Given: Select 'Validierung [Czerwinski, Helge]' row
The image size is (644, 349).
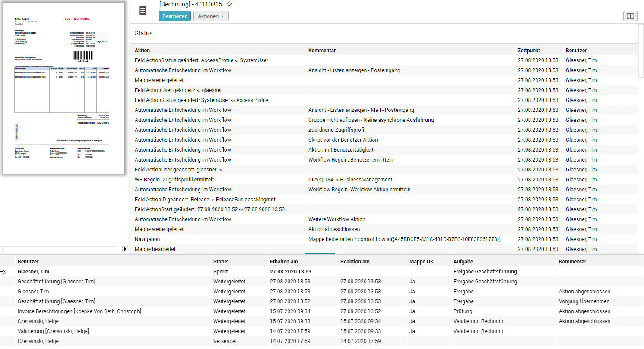Looking at the screenshot, I should pos(322,331).
